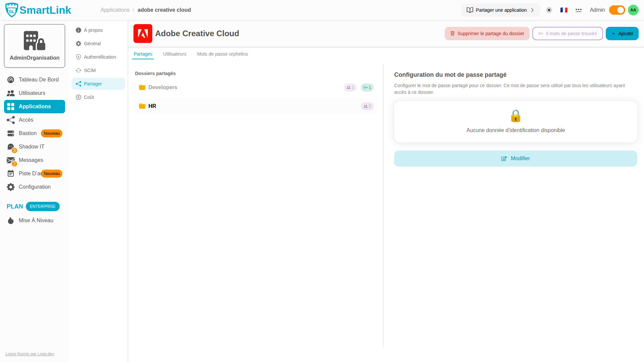Screen dimensions: 644x362
Task: Click Supprimer le partage du dossier
Action: [x=487, y=34]
